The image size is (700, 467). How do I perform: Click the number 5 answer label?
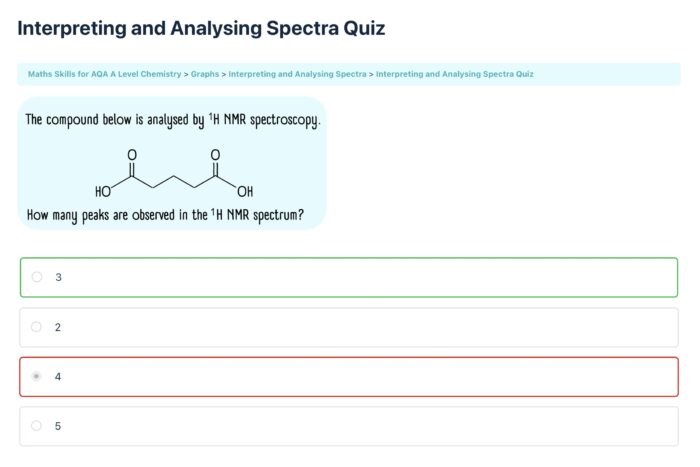(x=58, y=426)
